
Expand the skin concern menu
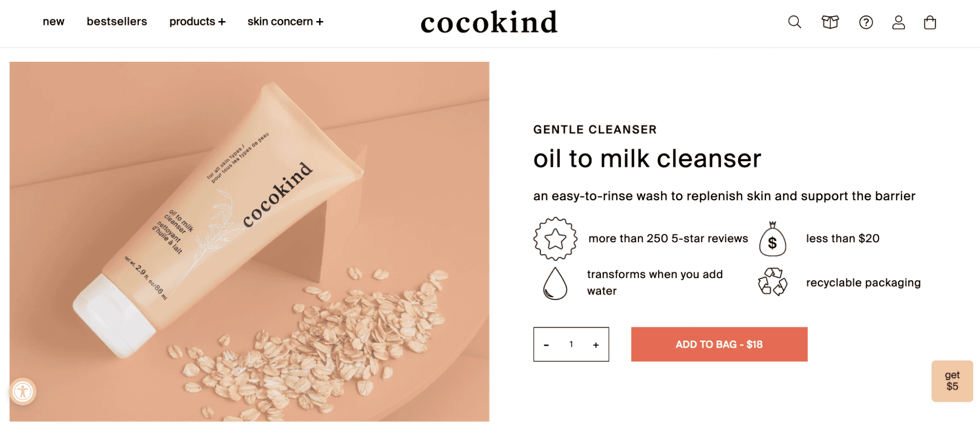pyautogui.click(x=285, y=22)
